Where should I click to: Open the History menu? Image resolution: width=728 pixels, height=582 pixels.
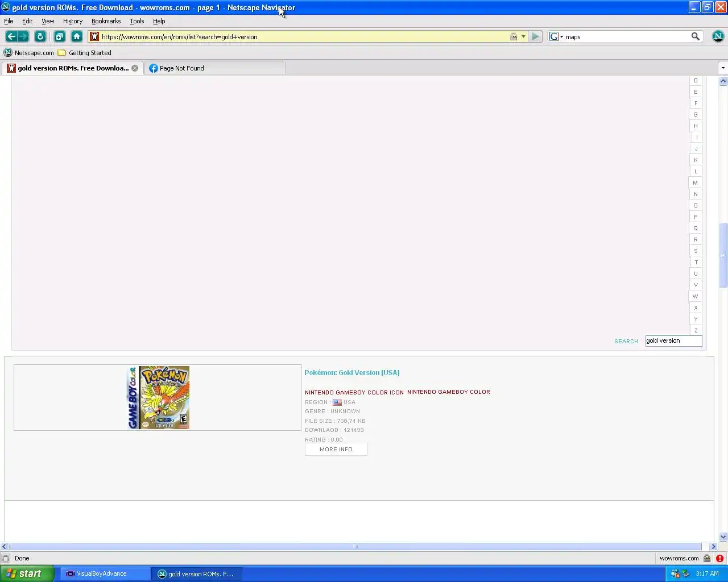pyautogui.click(x=73, y=21)
